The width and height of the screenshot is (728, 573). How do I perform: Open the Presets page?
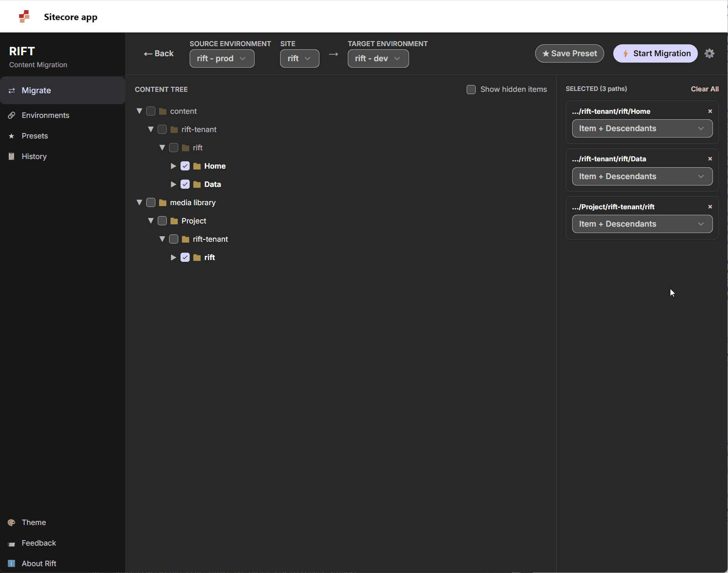click(63, 136)
